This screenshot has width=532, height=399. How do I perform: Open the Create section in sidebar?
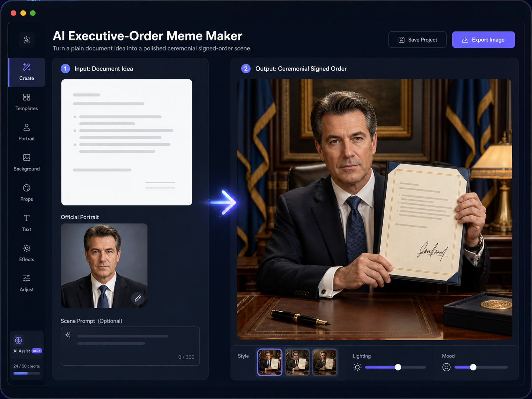click(x=27, y=72)
